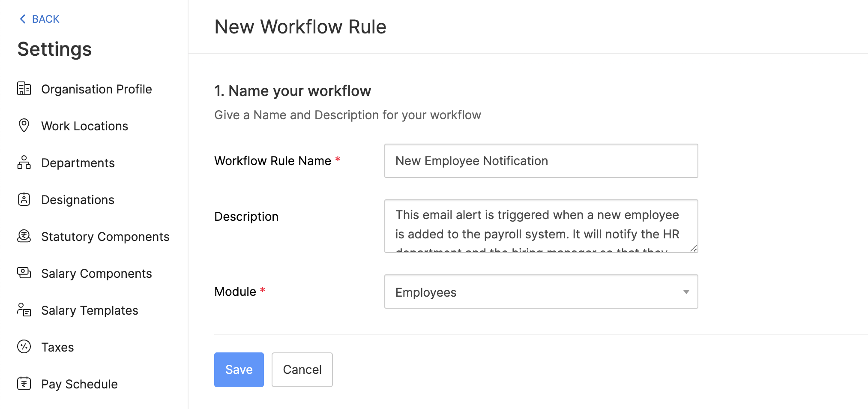Open Designations settings
This screenshot has width=868, height=409.
click(x=78, y=200)
